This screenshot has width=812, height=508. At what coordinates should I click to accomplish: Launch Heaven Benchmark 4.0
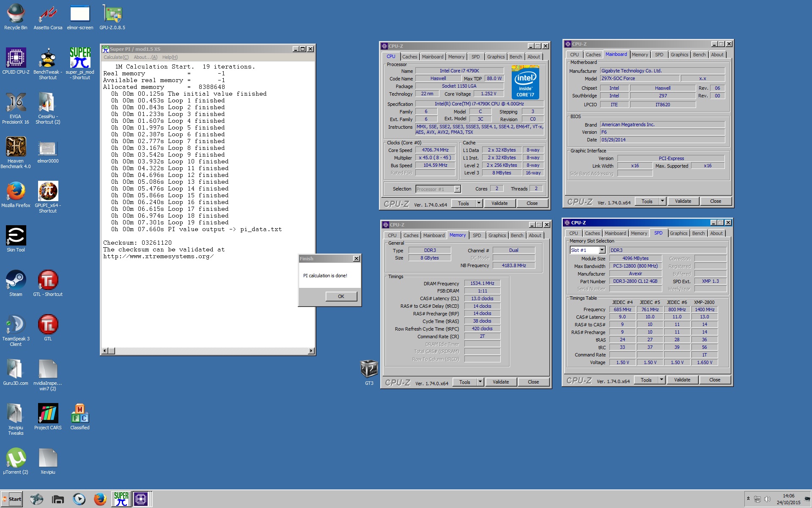16,153
